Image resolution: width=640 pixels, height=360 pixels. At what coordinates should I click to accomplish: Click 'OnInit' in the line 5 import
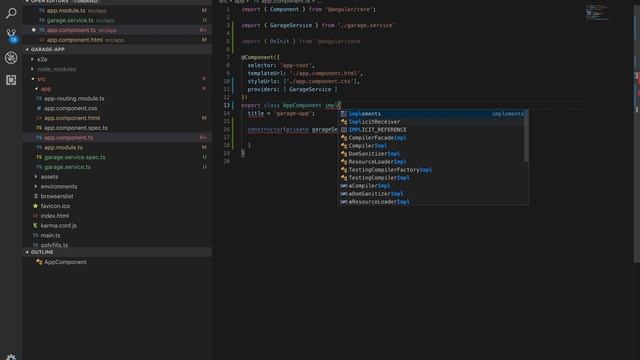click(280, 41)
